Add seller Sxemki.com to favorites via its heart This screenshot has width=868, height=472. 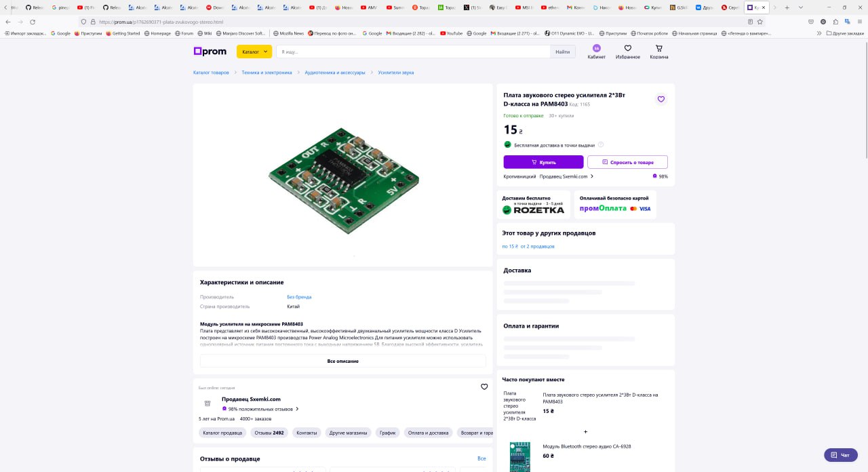pyautogui.click(x=484, y=387)
